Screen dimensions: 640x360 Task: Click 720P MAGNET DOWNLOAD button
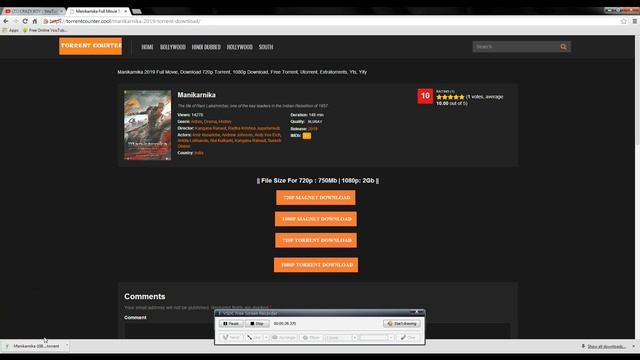click(316, 198)
